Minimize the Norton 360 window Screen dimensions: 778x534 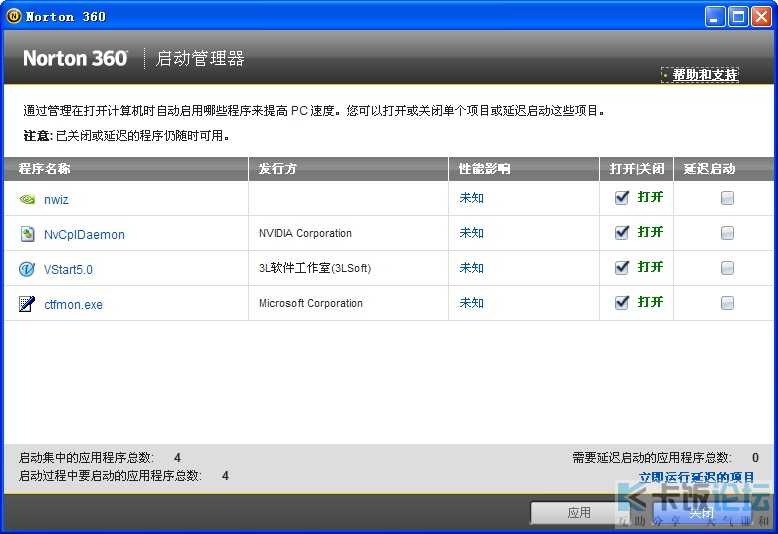714,16
